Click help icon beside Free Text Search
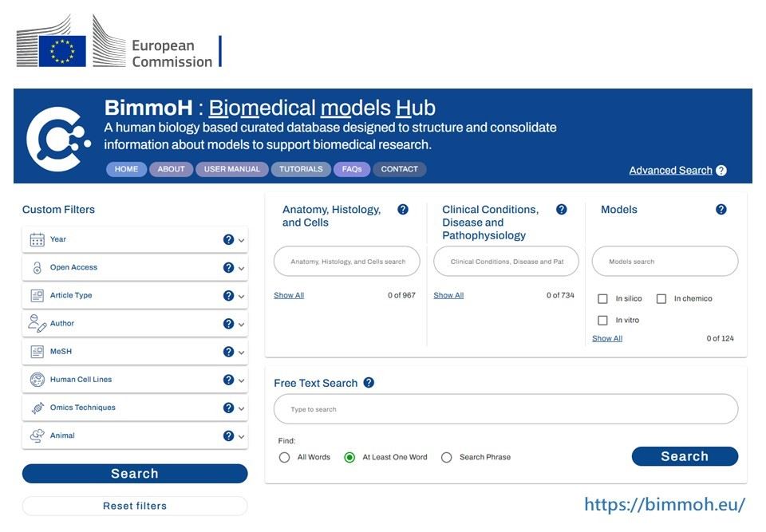Image resolution: width=766 pixels, height=532 pixels. [x=369, y=383]
